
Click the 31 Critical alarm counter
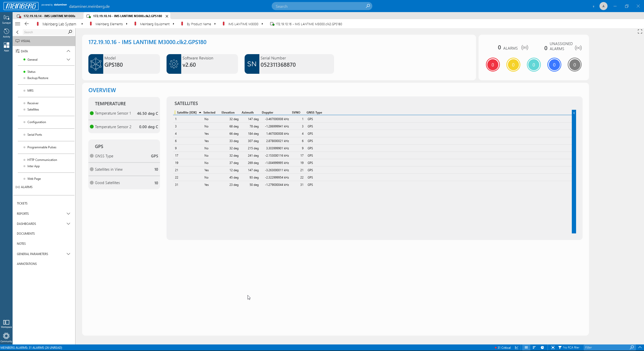[503, 347]
